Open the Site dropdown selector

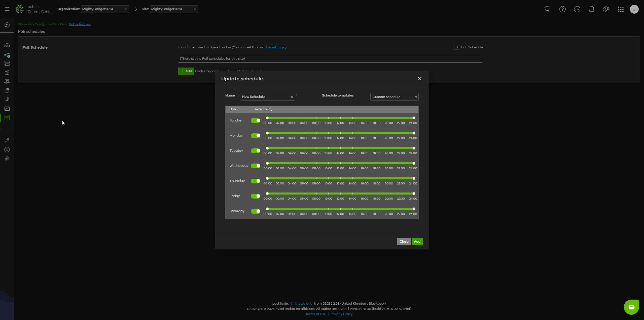click(x=174, y=9)
